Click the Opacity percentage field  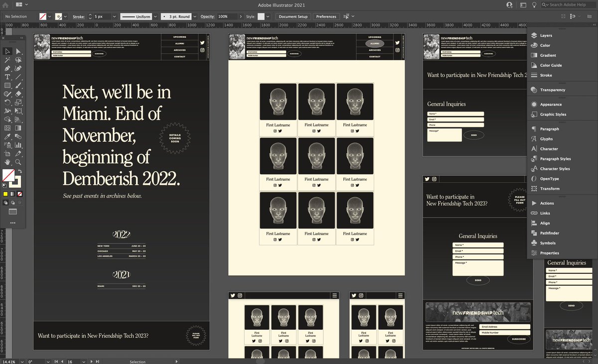pyautogui.click(x=226, y=16)
